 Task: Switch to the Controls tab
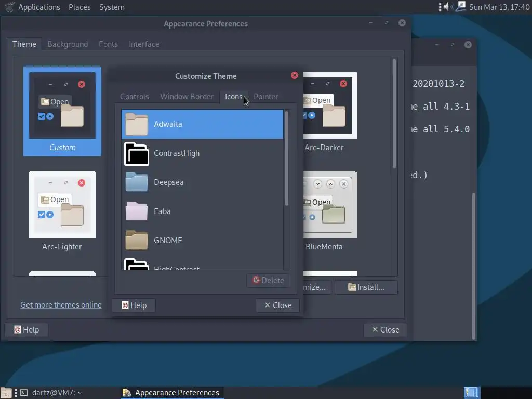pos(135,97)
